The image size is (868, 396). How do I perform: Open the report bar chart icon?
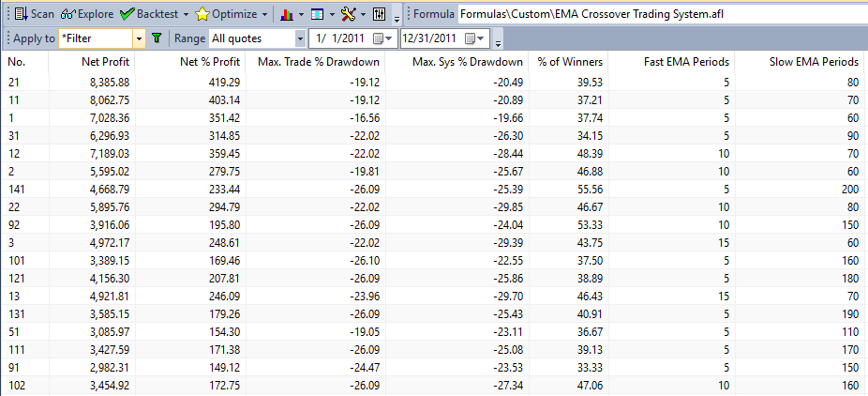[287, 14]
